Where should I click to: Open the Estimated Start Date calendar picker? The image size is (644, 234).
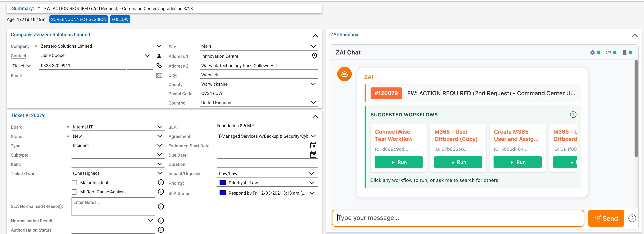pos(313,145)
